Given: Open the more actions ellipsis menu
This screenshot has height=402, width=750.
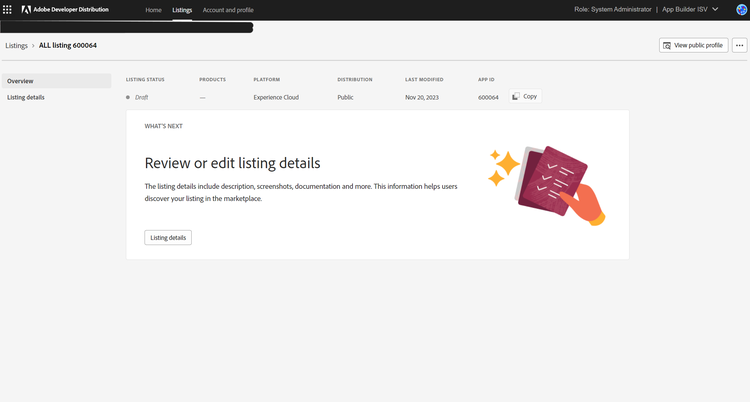Looking at the screenshot, I should coord(739,45).
